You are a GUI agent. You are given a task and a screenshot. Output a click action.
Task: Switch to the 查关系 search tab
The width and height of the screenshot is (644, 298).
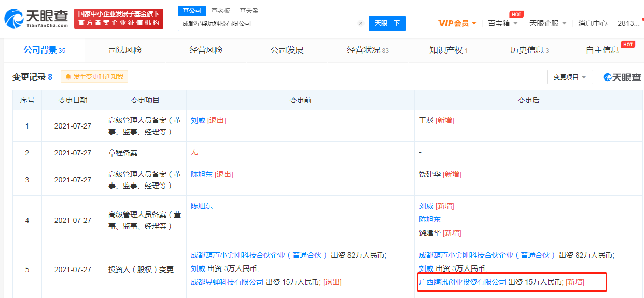tap(249, 10)
